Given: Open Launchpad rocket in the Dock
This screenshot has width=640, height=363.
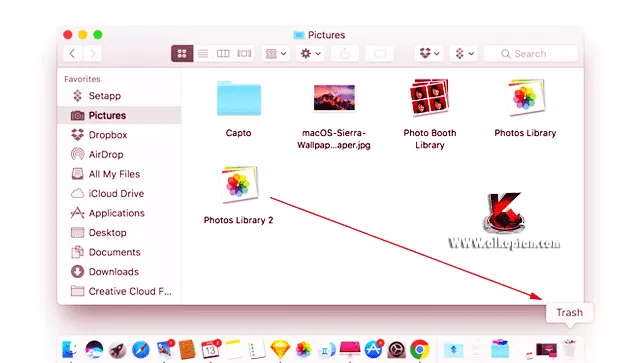Looking at the screenshot, I should 117,350.
